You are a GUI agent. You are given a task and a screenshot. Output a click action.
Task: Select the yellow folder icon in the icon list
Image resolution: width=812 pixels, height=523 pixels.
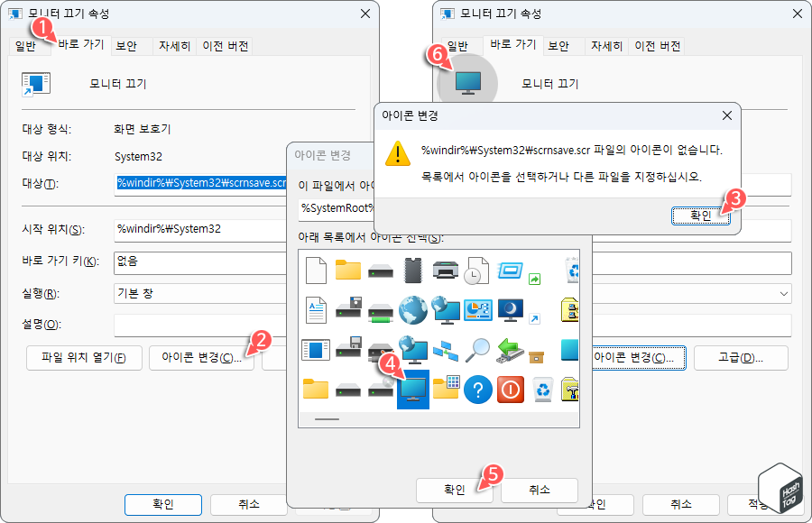pyautogui.click(x=349, y=271)
